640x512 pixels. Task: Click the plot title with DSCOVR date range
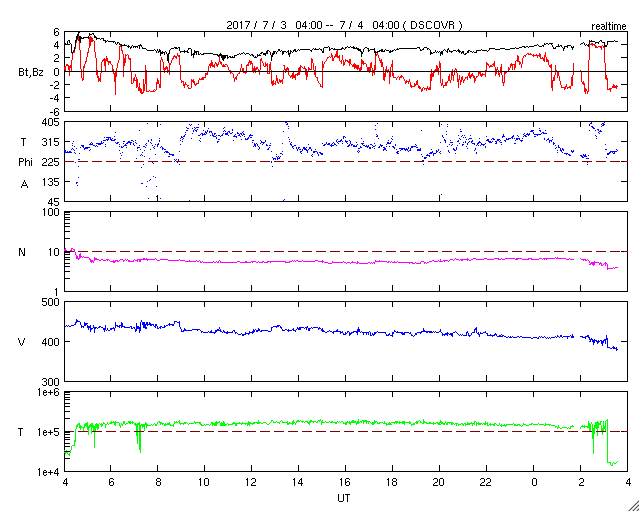(345, 25)
